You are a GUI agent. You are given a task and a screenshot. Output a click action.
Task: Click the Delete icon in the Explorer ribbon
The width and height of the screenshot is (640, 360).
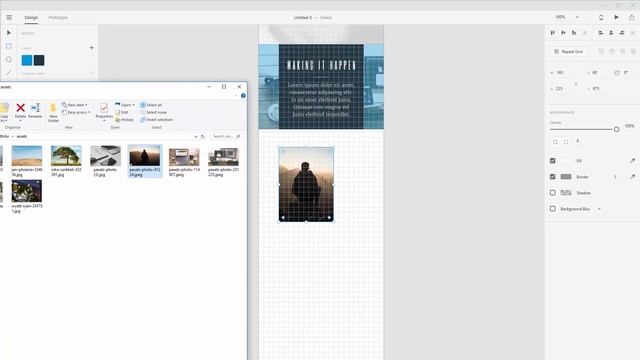[20, 110]
